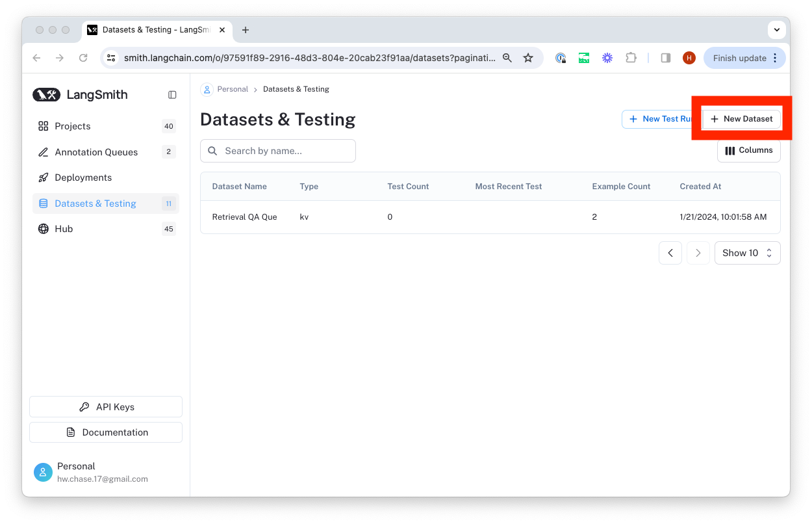
Task: Click Finish update button
Action: [x=739, y=58]
